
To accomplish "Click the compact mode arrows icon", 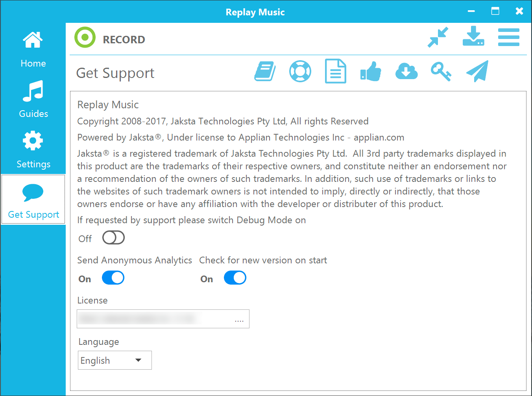I will pos(438,37).
